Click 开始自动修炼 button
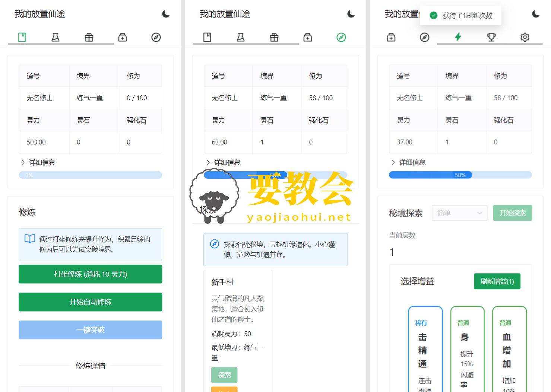Screen dimensions: 551x392 point(91,302)
